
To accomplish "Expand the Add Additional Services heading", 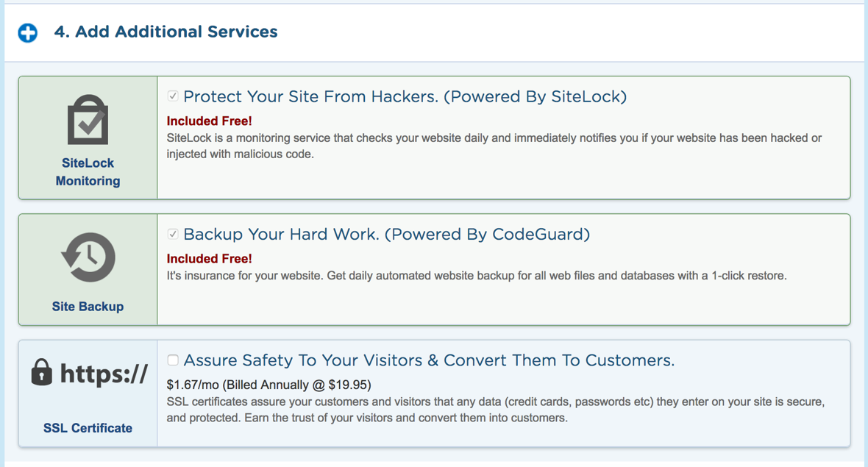I will (166, 32).
